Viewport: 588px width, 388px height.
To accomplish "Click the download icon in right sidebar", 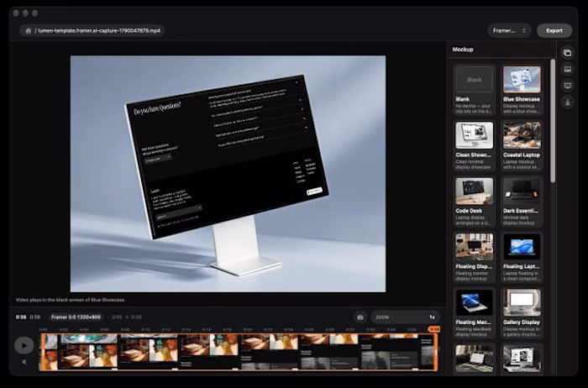I will coord(567,102).
